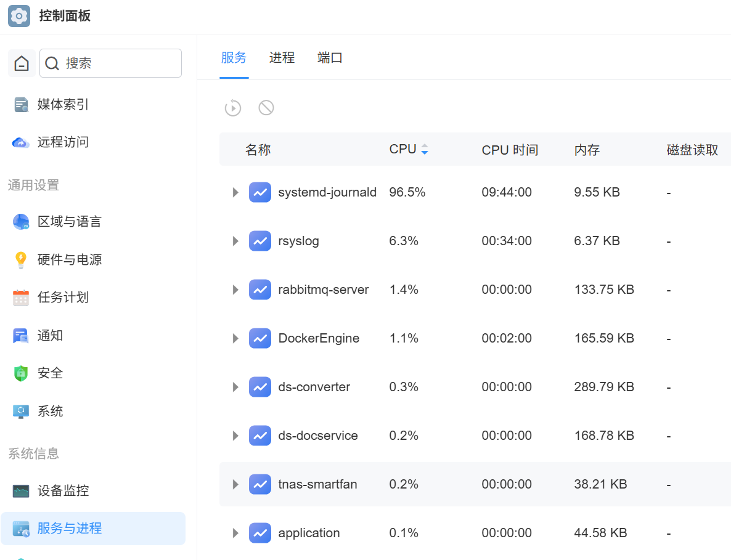Sort by the 名称 column header

258,150
